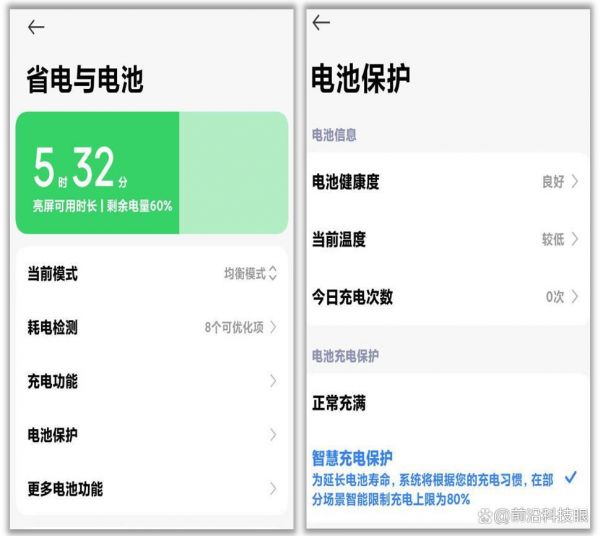600x536 pixels.
Task: Open 均衡模式 mode selector dropdown
Action: [250, 274]
